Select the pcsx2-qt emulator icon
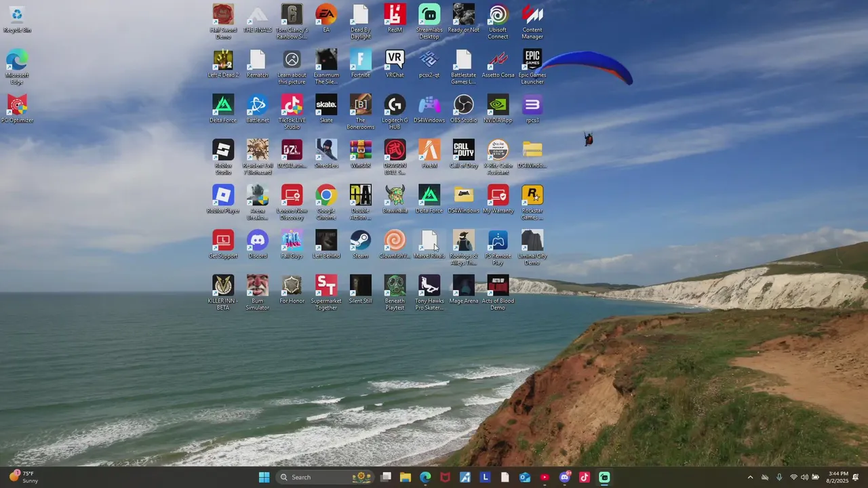 tap(429, 64)
